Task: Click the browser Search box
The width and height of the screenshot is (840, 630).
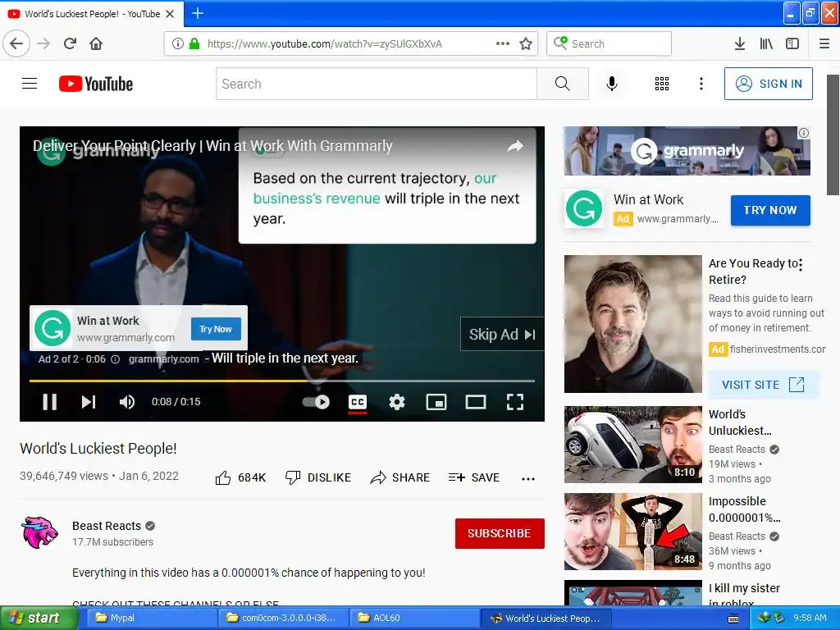Action: 609,43
